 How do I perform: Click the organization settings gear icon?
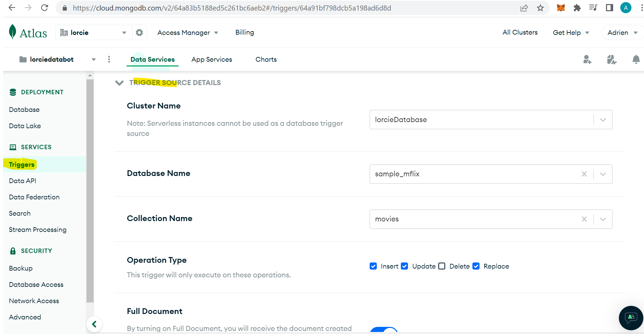point(139,33)
